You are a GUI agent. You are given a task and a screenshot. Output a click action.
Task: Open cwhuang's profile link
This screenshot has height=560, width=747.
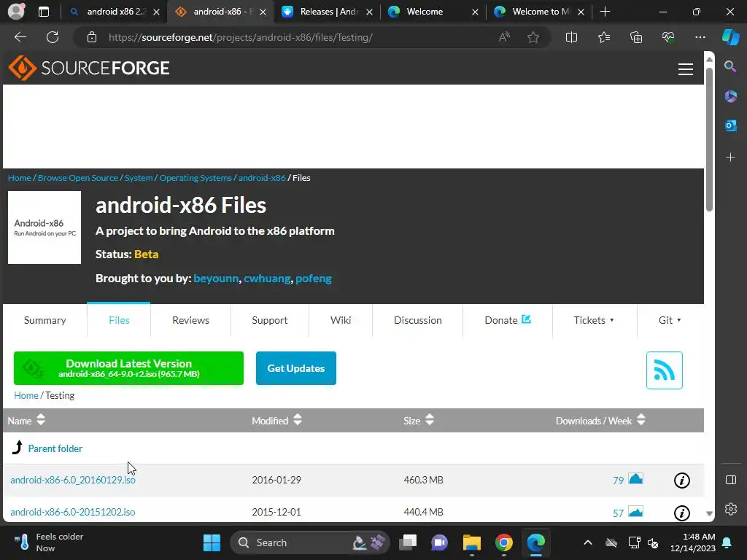point(267,279)
